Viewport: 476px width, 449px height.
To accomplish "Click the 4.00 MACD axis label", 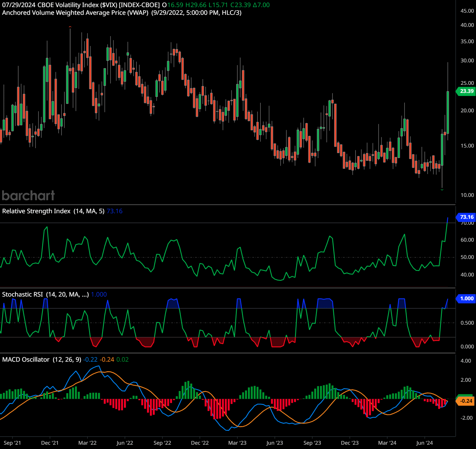I will point(466,361).
